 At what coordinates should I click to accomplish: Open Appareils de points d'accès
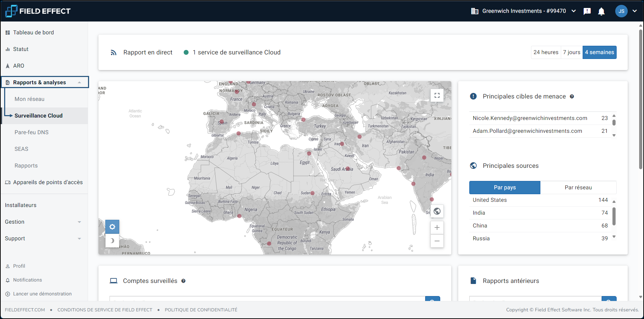click(x=48, y=182)
